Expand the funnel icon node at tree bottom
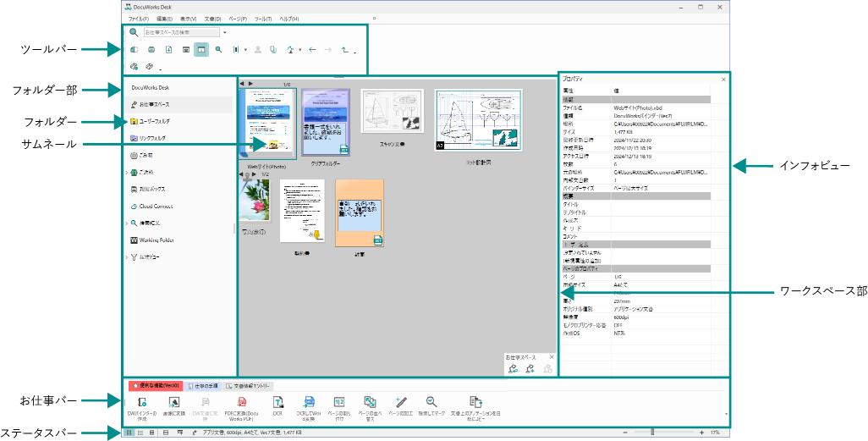 [x=127, y=257]
